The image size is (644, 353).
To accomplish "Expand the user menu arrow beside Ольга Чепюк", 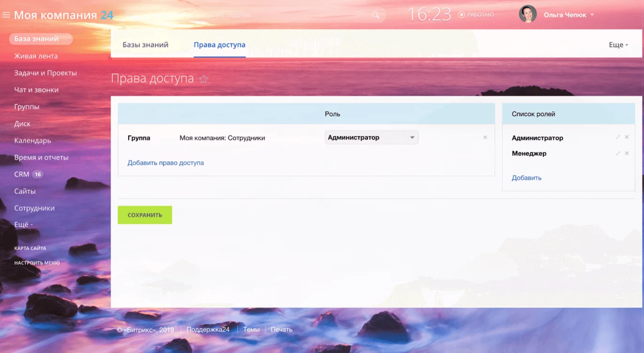I will [x=592, y=15].
